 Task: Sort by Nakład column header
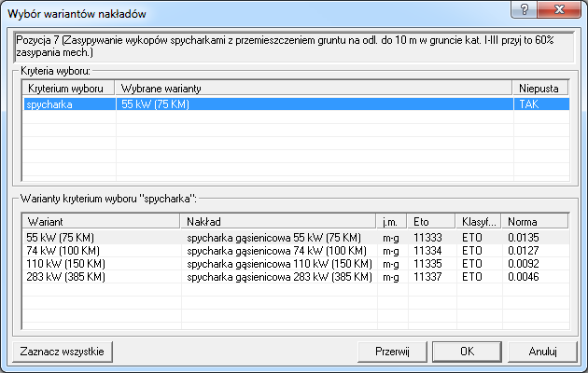pos(279,223)
